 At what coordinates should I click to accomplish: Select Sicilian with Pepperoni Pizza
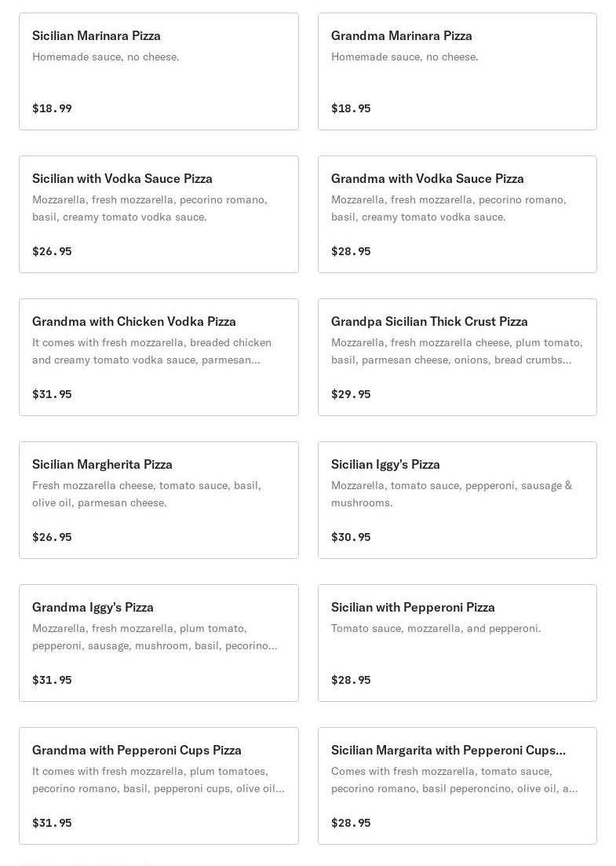[x=457, y=643]
